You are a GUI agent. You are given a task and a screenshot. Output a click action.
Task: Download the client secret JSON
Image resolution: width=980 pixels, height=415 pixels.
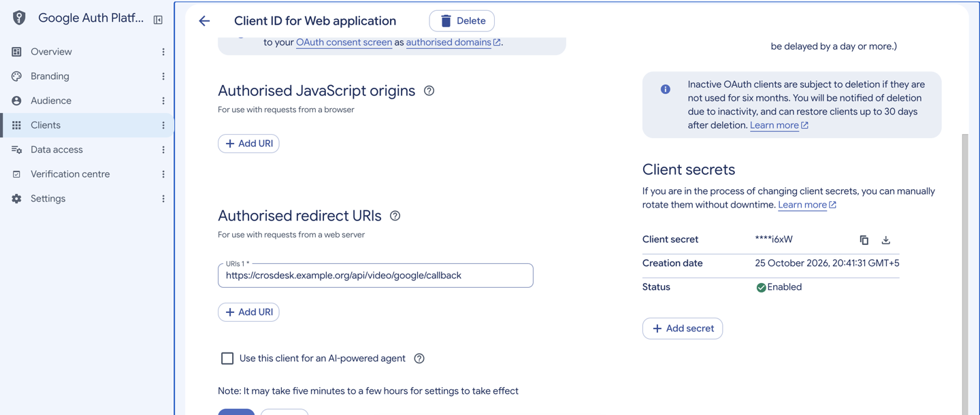885,239
